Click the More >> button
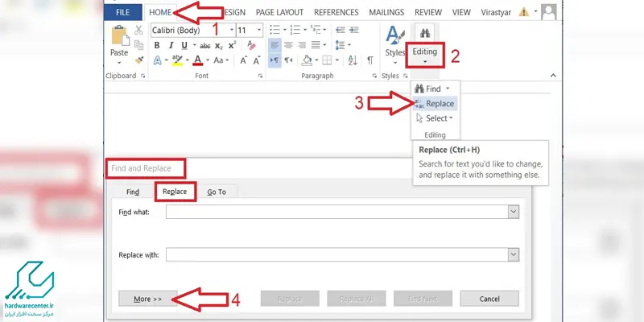 pos(148,299)
